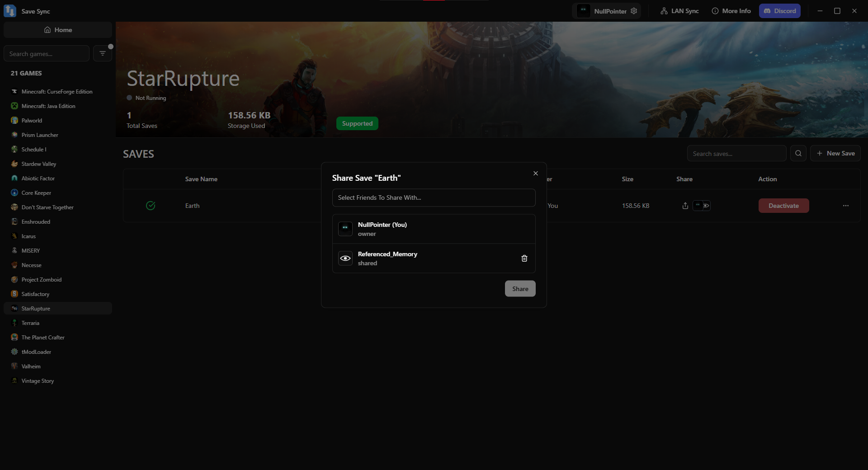868x470 pixels.
Task: Toggle the eye icon beside Referenced_Memory
Action: point(345,258)
